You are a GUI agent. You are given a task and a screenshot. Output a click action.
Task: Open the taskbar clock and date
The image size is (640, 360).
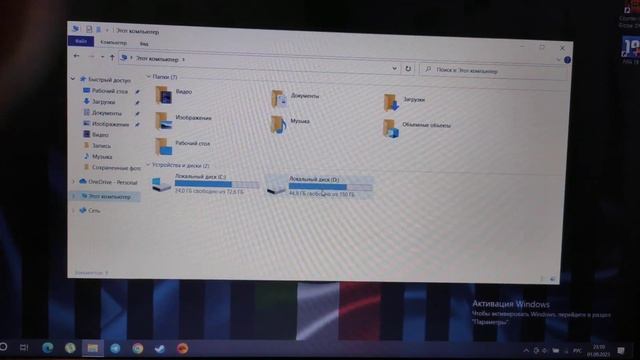tap(598, 351)
